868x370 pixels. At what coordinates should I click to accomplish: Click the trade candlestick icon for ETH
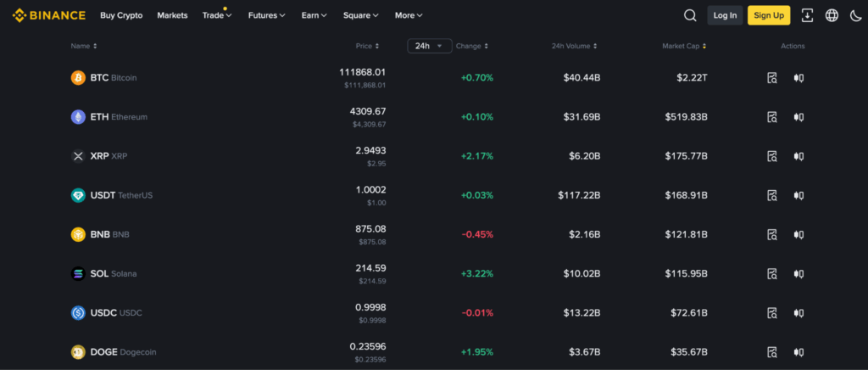coord(798,117)
